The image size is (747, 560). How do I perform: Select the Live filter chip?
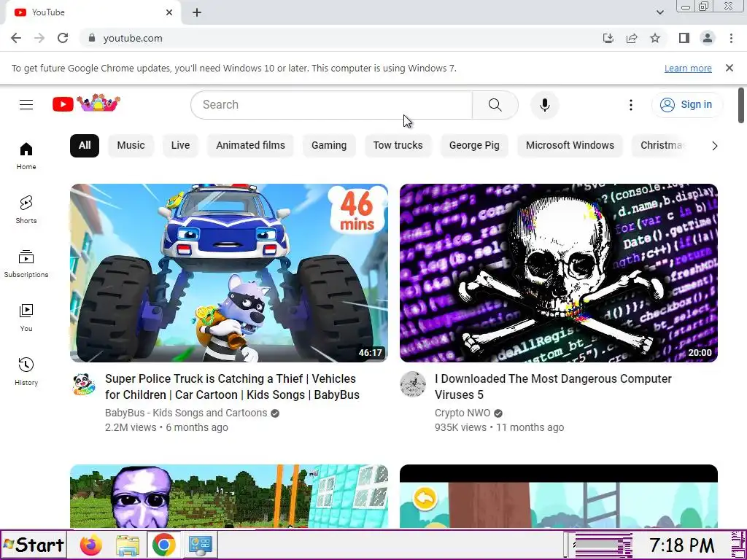point(181,146)
